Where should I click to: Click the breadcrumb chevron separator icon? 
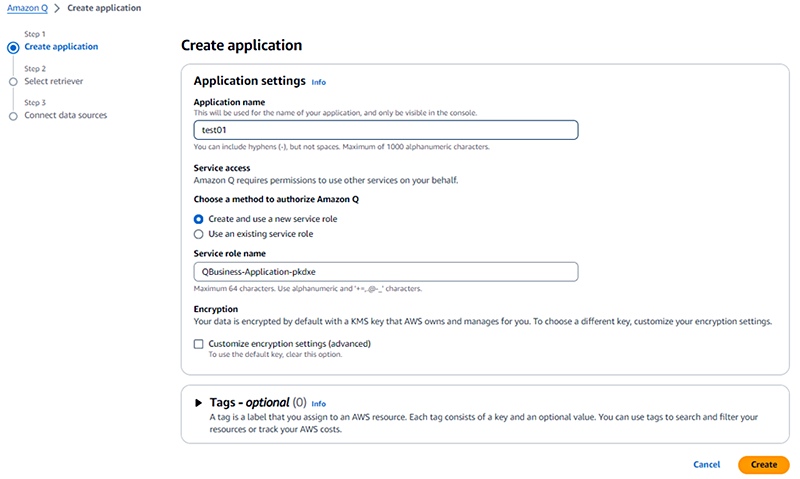pyautogui.click(x=57, y=8)
